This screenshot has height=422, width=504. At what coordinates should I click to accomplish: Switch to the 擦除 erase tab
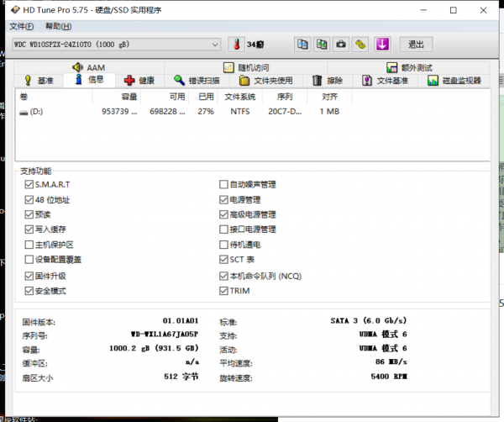click(x=328, y=81)
